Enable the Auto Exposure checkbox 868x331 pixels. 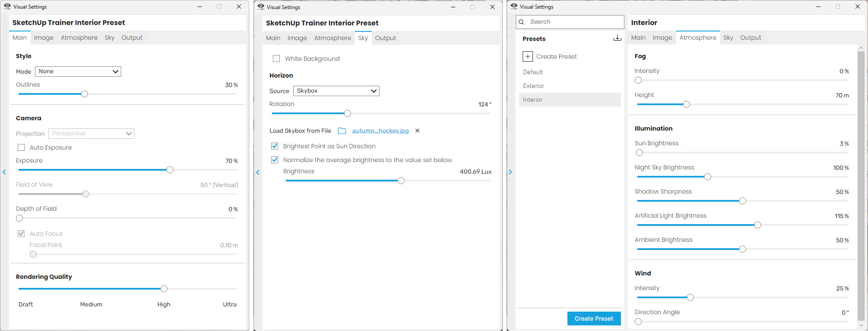click(x=21, y=147)
